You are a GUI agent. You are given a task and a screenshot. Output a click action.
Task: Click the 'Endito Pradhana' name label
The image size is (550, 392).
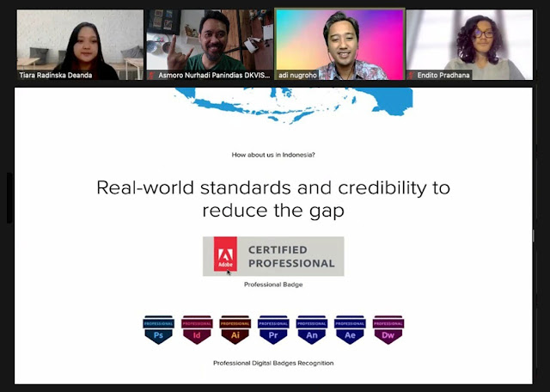(443, 75)
